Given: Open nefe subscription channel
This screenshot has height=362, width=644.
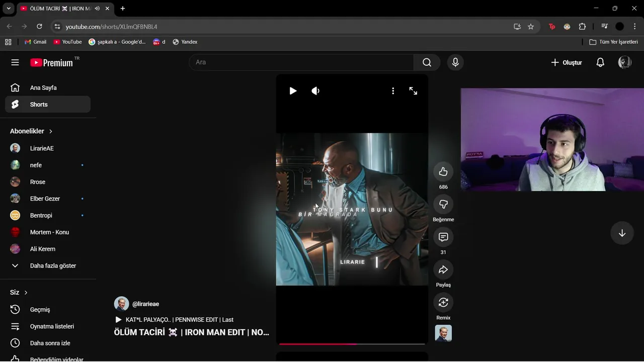Looking at the screenshot, I should [x=48, y=165].
